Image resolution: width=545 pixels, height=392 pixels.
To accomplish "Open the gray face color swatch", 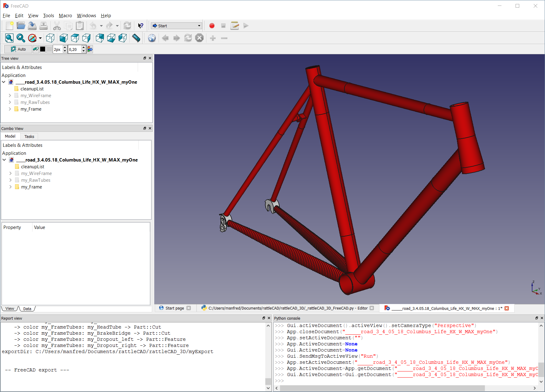I will click(49, 49).
